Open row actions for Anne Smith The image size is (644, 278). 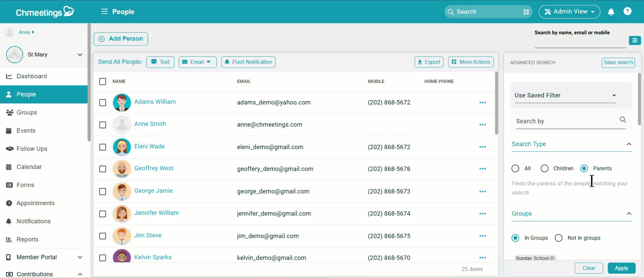482,125
